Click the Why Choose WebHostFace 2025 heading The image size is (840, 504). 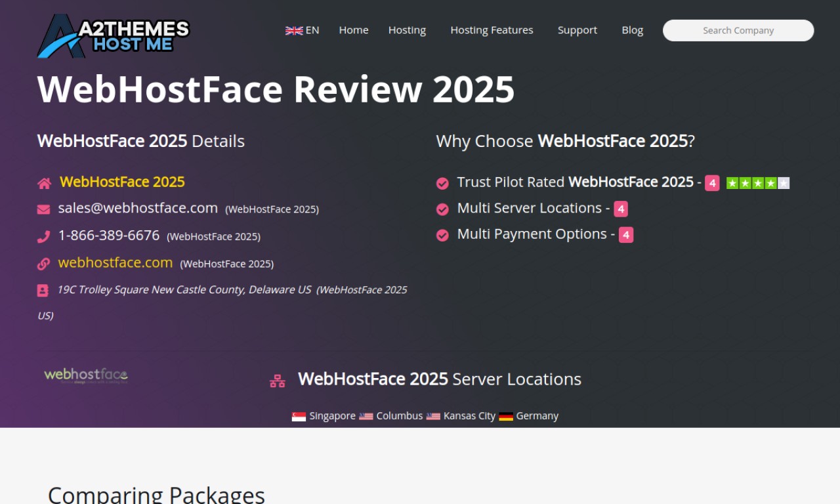coord(566,141)
